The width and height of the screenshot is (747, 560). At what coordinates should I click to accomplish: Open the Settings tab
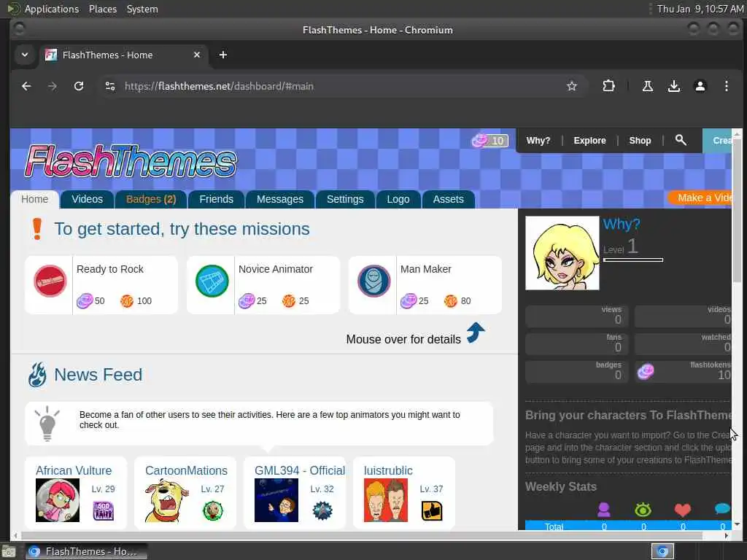click(x=345, y=199)
